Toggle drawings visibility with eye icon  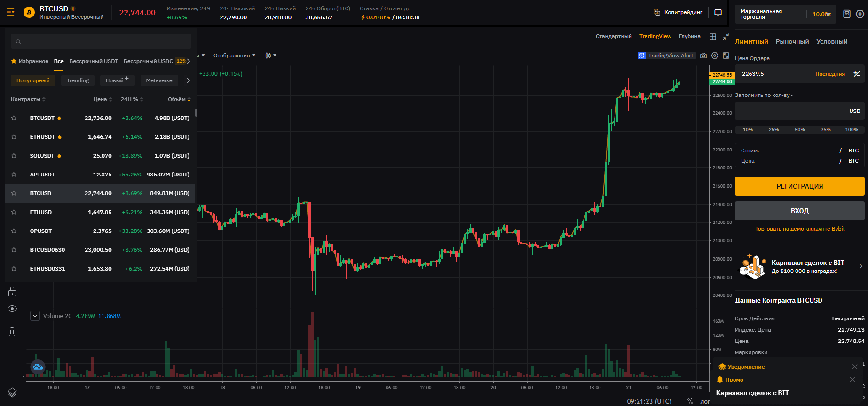click(12, 309)
